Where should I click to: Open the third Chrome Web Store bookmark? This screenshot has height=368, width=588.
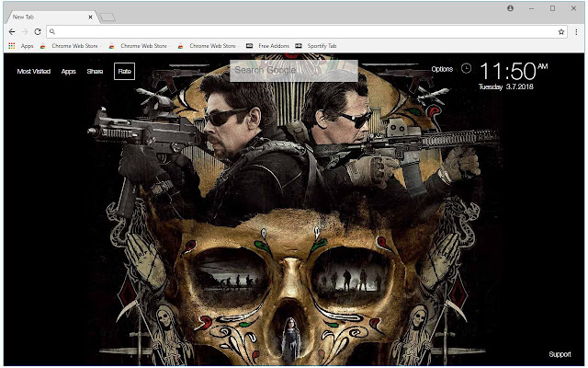point(207,46)
